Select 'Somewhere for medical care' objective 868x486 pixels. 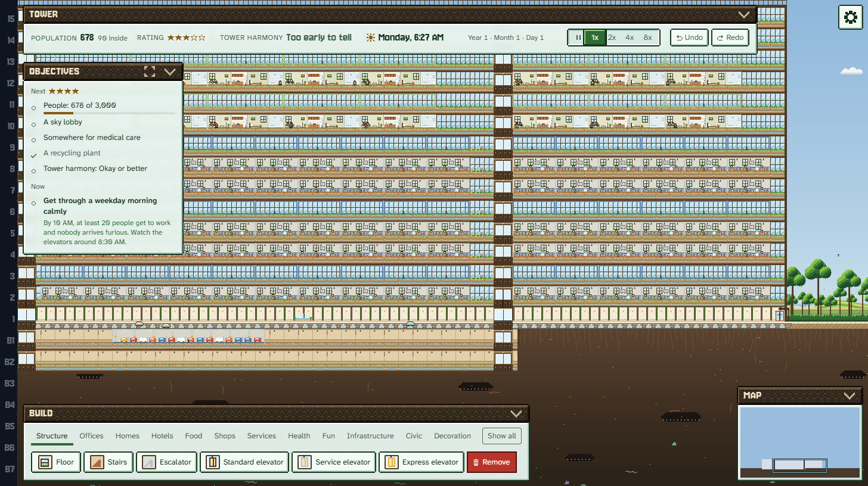92,138
